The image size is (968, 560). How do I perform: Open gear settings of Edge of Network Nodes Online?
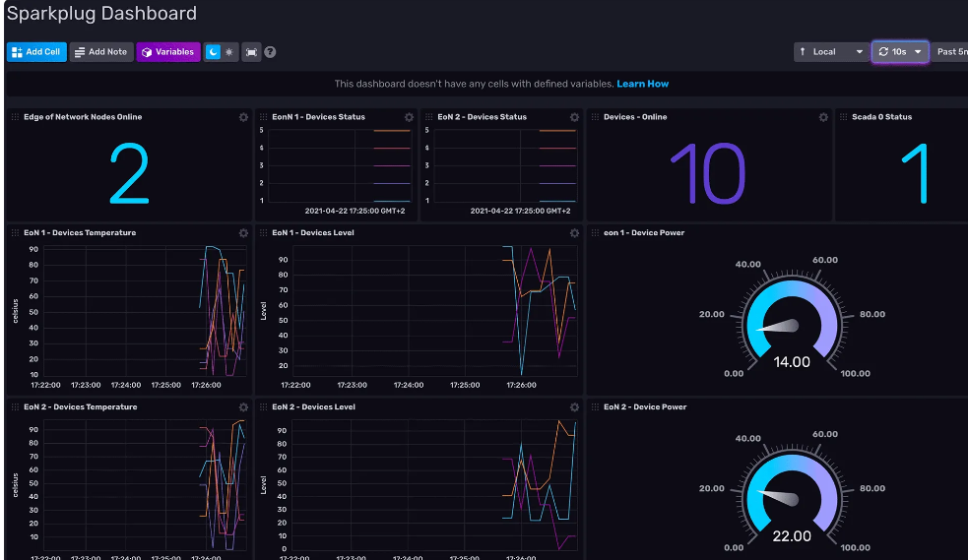[244, 117]
